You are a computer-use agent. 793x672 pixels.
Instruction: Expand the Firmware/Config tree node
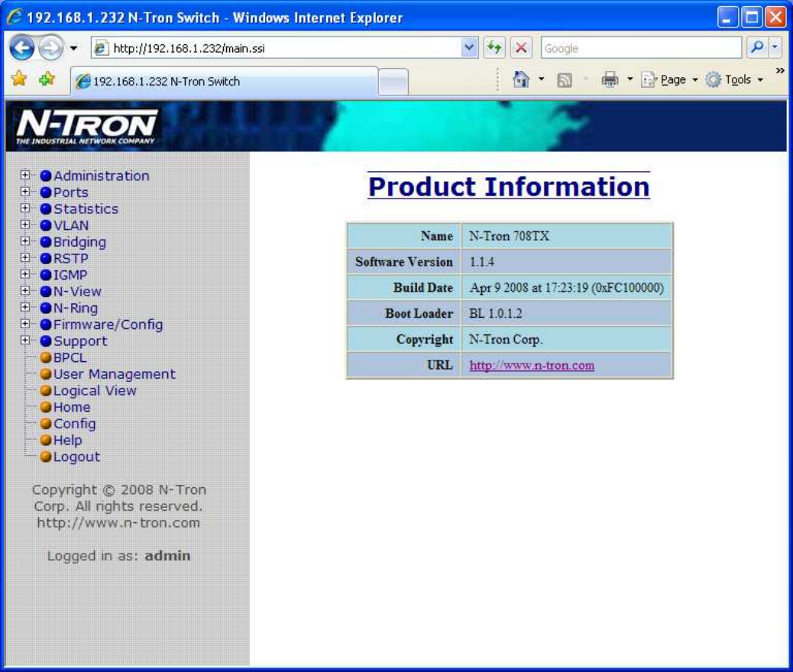pyautogui.click(x=24, y=324)
